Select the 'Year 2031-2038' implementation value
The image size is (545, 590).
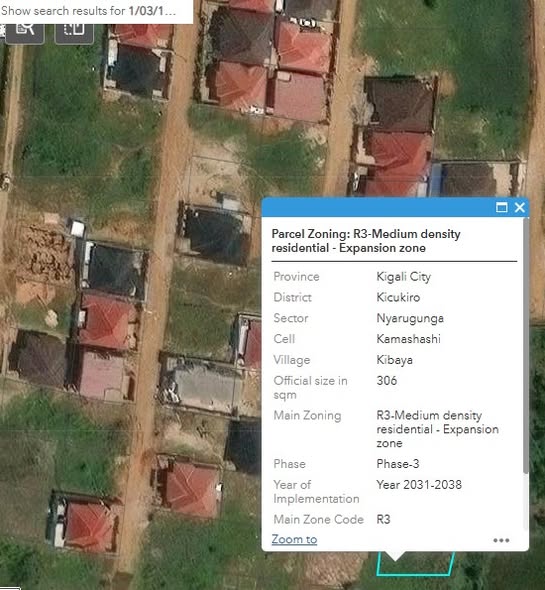coord(419,485)
